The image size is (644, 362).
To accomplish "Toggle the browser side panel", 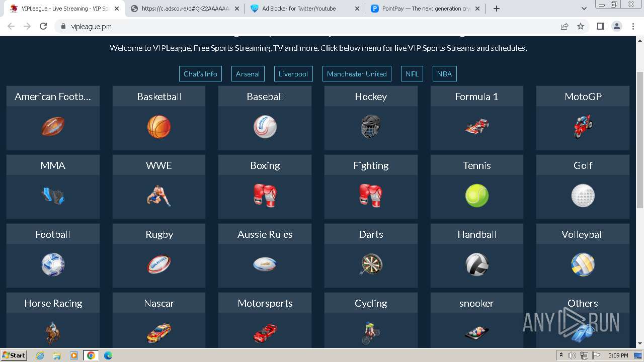I will tap(600, 27).
